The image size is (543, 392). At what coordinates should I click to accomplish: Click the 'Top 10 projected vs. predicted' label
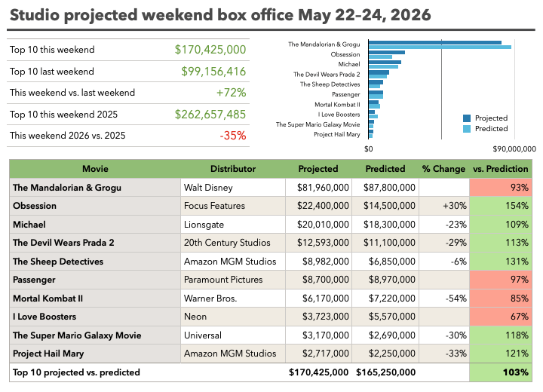pyautogui.click(x=76, y=372)
